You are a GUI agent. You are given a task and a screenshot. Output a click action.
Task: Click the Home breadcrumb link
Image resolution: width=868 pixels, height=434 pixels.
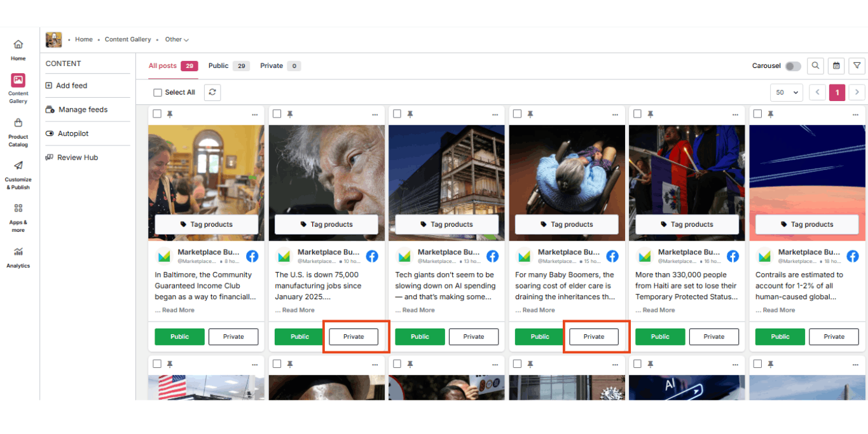click(x=84, y=39)
